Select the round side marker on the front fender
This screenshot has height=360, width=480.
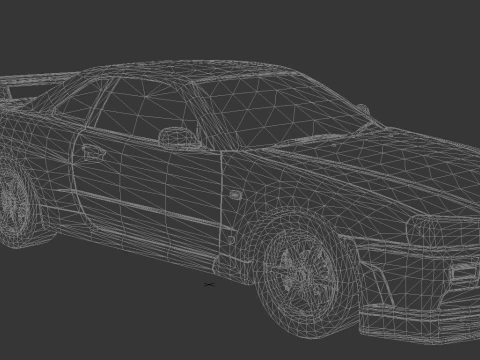(x=235, y=195)
